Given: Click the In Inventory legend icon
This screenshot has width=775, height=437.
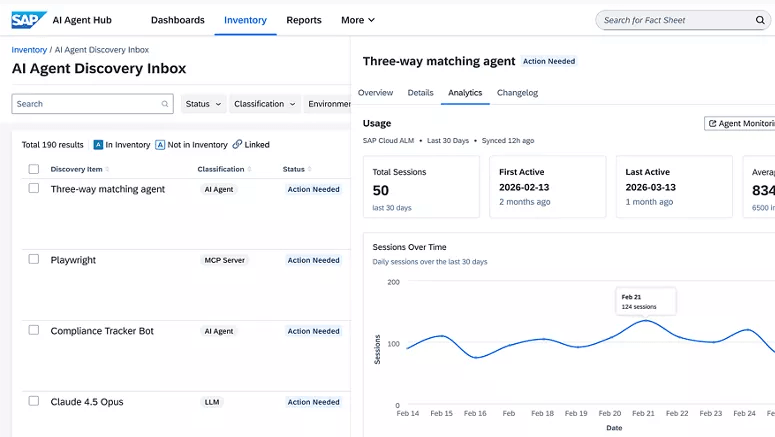Looking at the screenshot, I should click(98, 145).
